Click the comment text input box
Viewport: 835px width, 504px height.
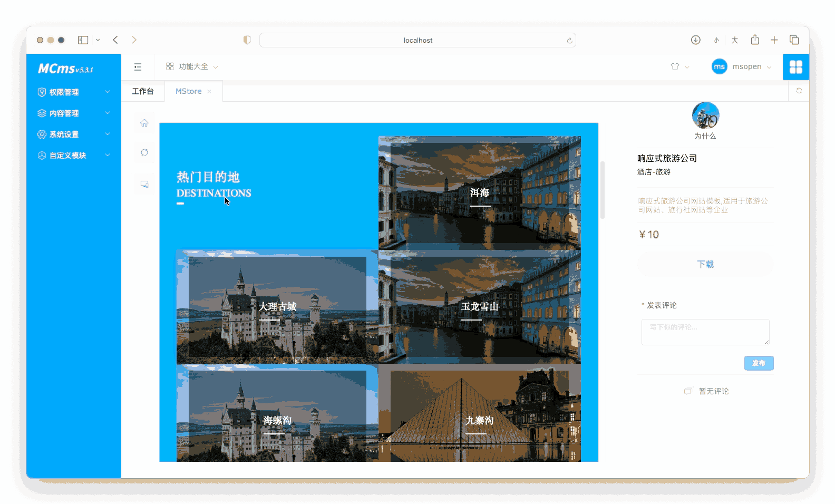tap(705, 332)
